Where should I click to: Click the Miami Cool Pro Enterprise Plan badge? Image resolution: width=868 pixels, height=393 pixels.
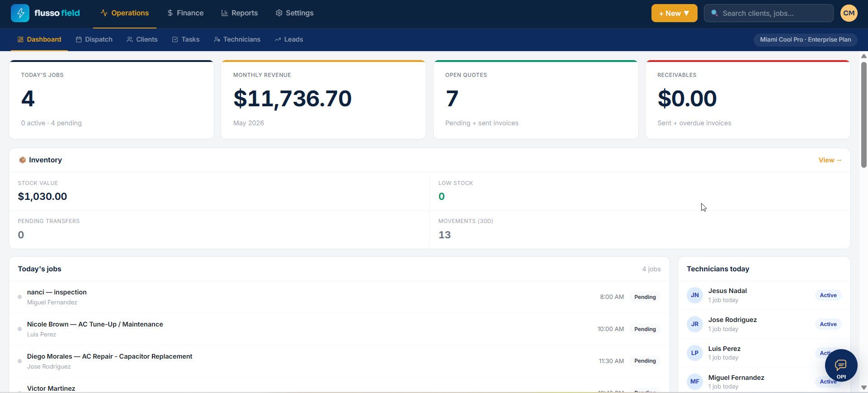805,39
